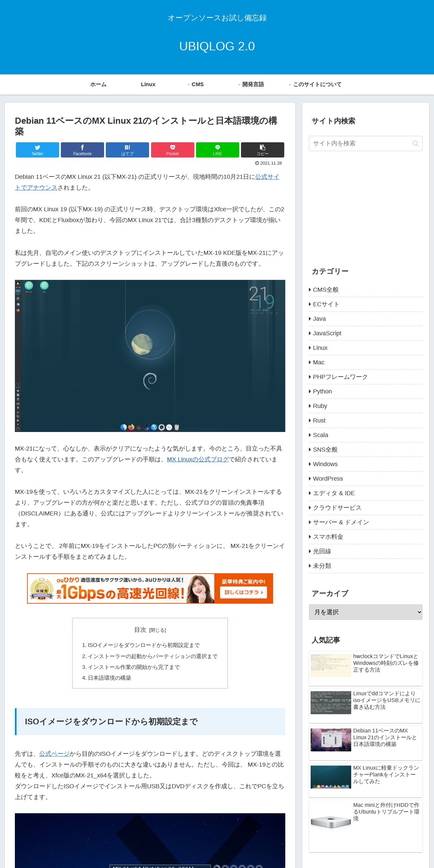Expand the CMS navigation menu

(x=197, y=85)
